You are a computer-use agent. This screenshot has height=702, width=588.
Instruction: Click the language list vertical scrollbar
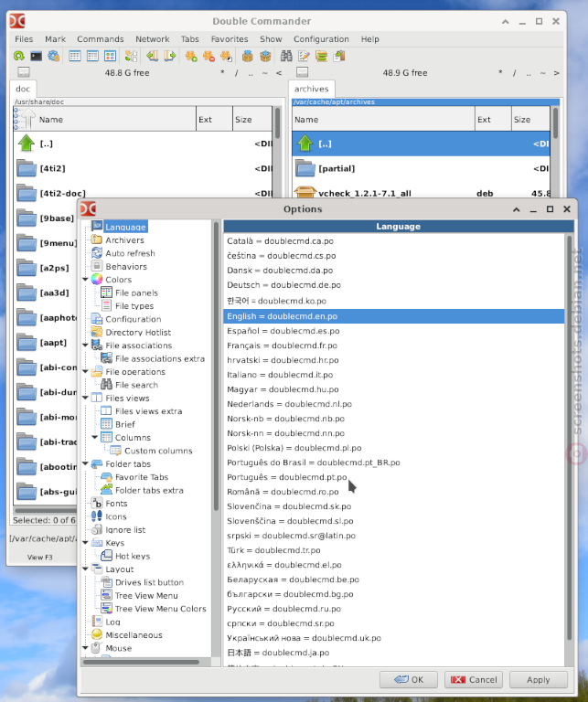click(569, 438)
